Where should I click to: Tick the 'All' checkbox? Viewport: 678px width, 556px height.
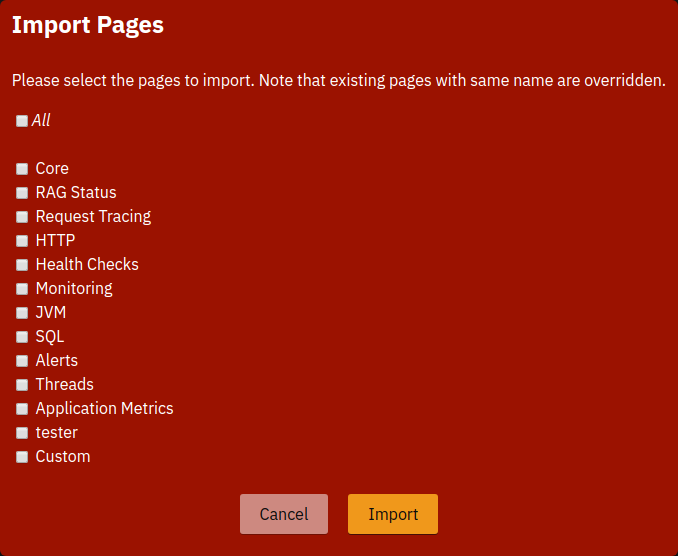(x=22, y=121)
